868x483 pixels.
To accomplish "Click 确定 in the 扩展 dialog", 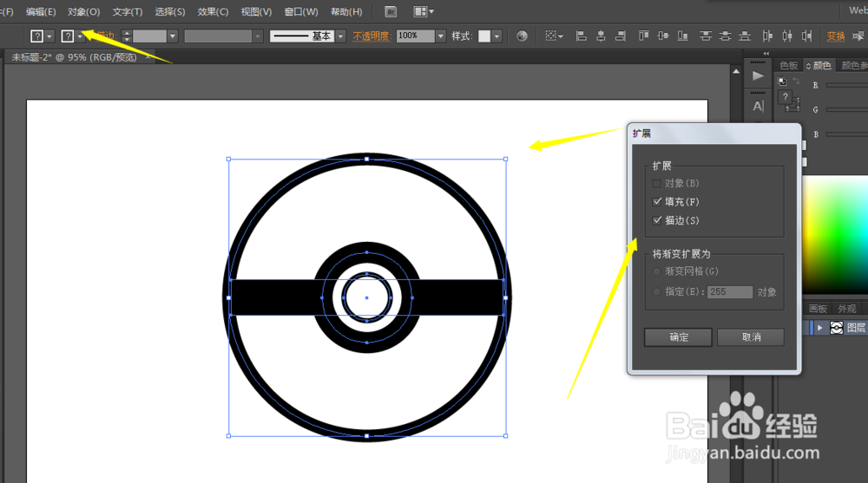I will click(679, 337).
